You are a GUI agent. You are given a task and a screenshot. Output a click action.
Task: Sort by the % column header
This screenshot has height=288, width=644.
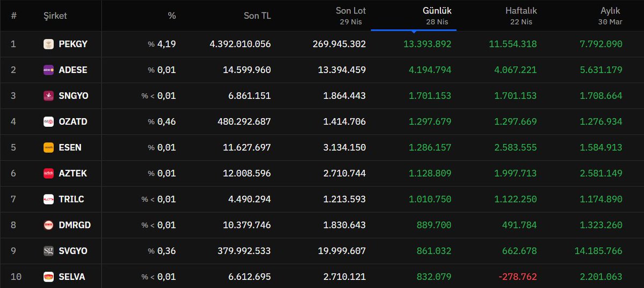coord(172,16)
